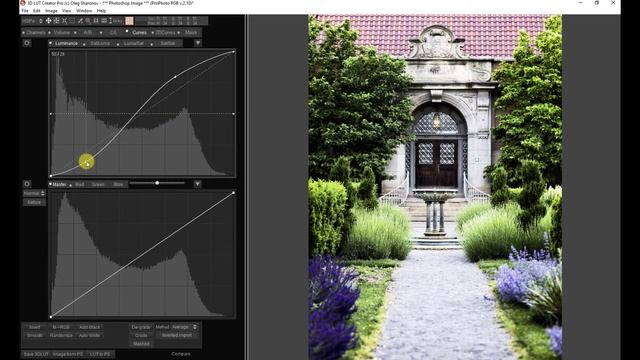Viewport: 640px width, 360px height.
Task: Click the garden photo preview image
Action: pos(435,187)
